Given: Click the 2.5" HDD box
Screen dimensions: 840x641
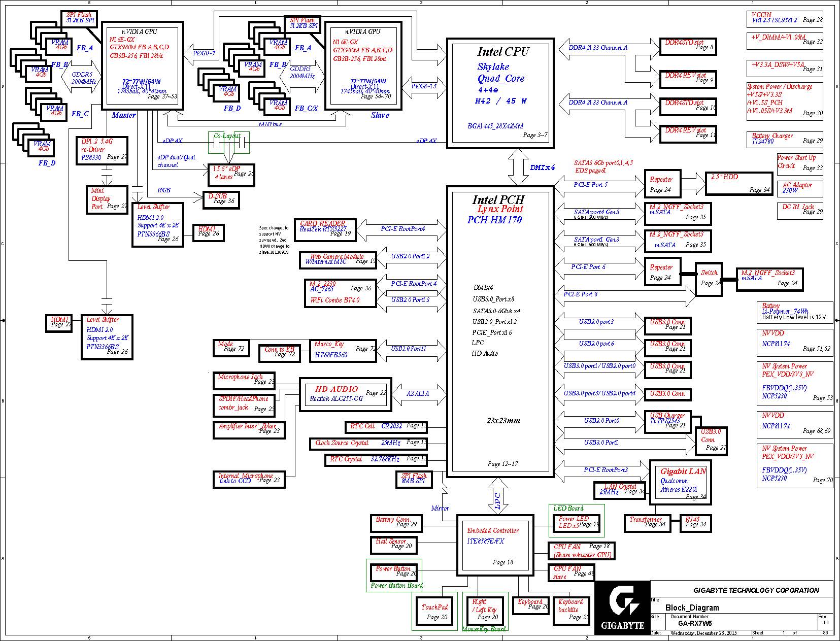Looking at the screenshot, I should (x=739, y=184).
